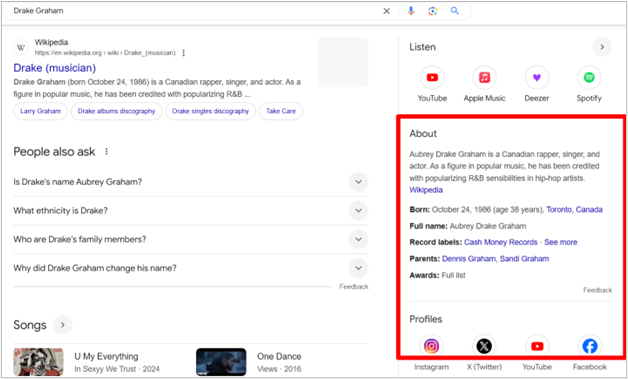
Task: Open the Drake (musician) result title
Action: click(x=54, y=68)
